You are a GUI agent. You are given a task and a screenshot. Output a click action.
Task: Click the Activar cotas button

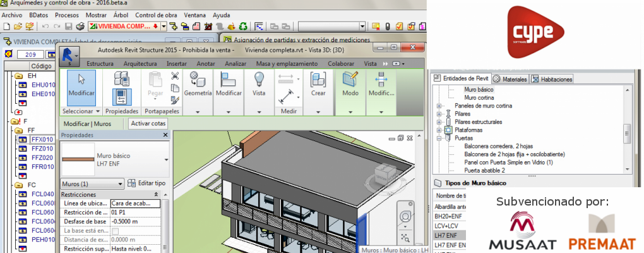point(148,123)
